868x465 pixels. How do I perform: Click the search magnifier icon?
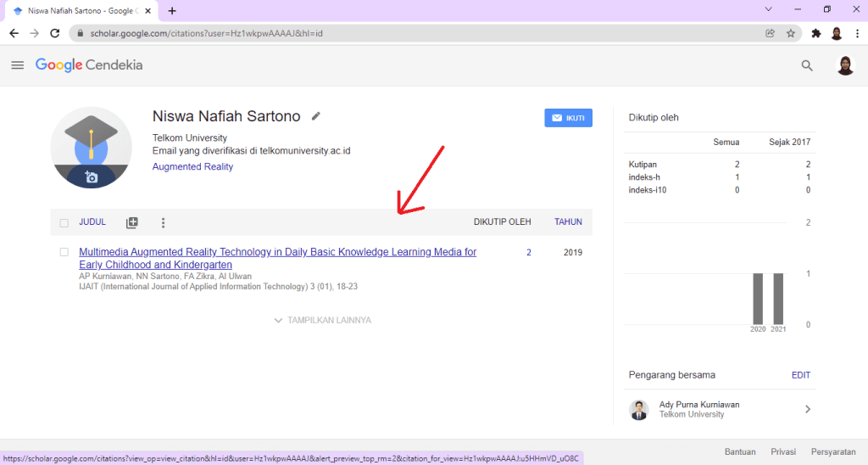point(807,65)
